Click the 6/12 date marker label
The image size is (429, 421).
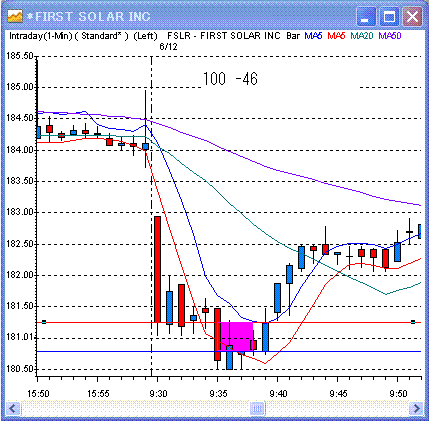(168, 47)
